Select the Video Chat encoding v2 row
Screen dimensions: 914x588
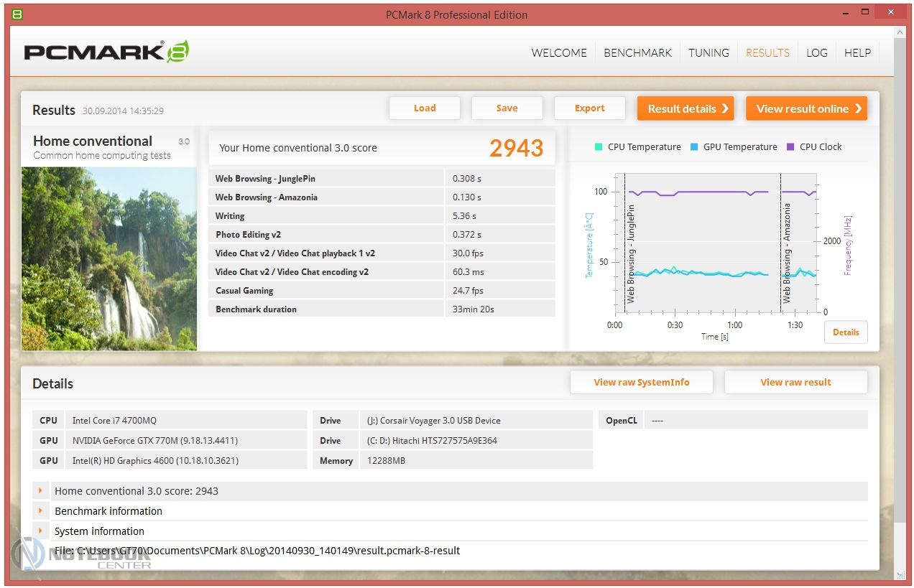click(x=382, y=272)
